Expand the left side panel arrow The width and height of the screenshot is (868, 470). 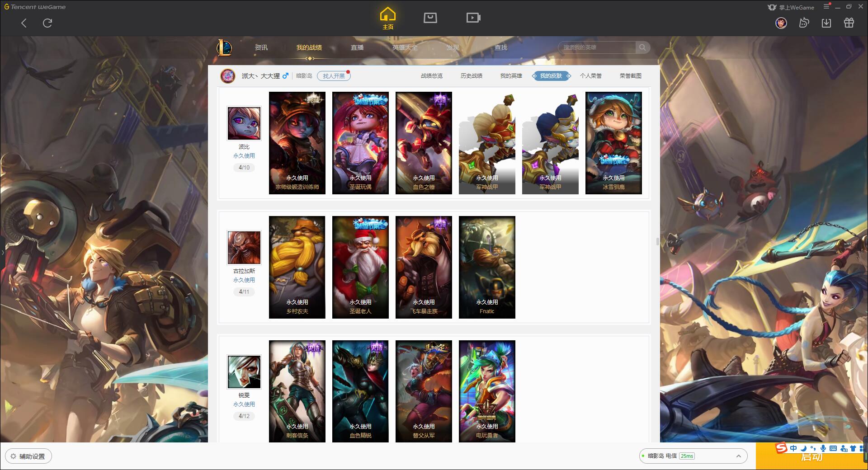point(2,252)
